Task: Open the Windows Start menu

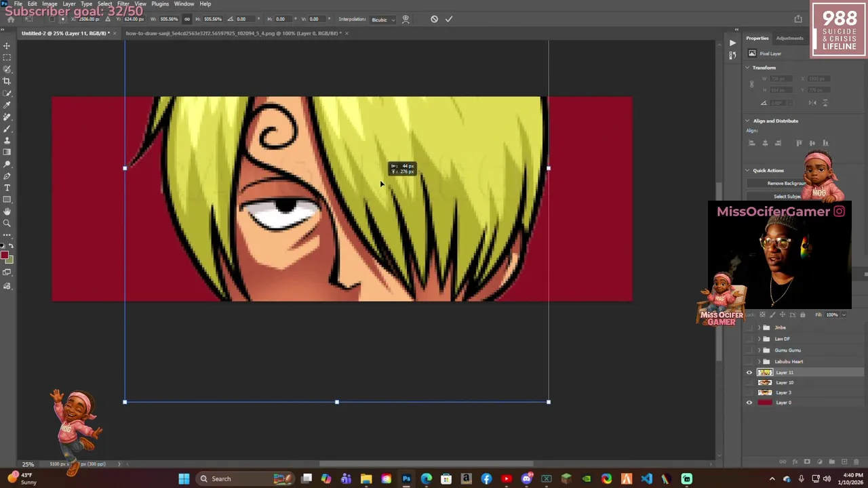Action: click(x=184, y=479)
